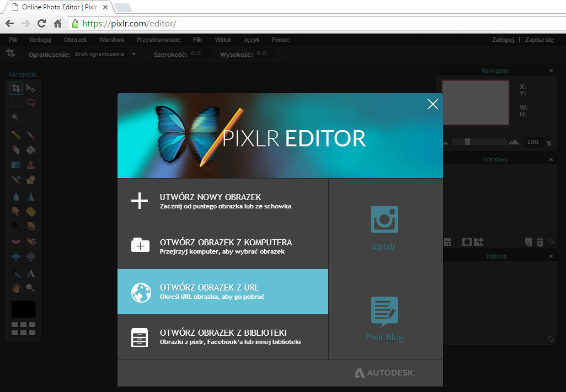
Task: Choose the Bloat tool
Action: [x=16, y=256]
